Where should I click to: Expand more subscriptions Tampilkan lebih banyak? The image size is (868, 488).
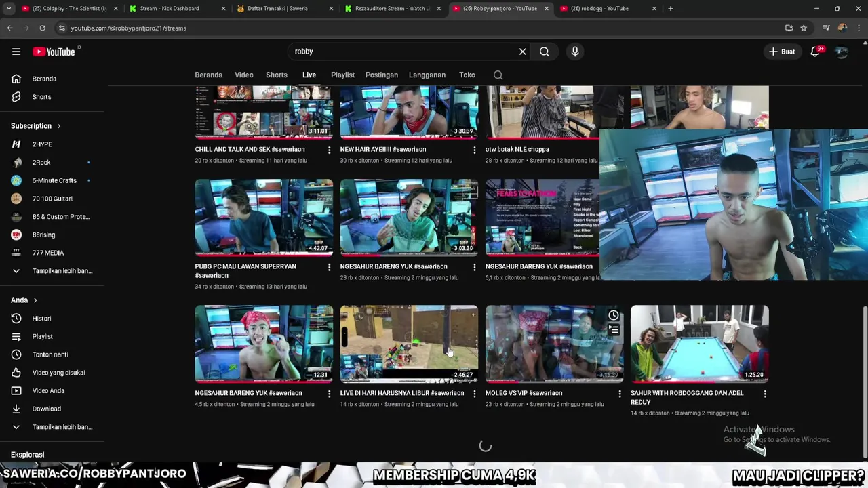pyautogui.click(x=52, y=271)
